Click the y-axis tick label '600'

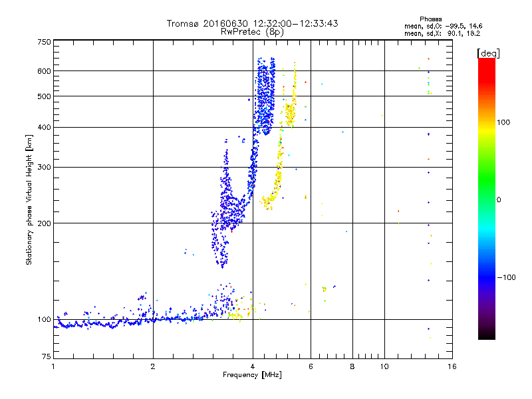[44, 71]
